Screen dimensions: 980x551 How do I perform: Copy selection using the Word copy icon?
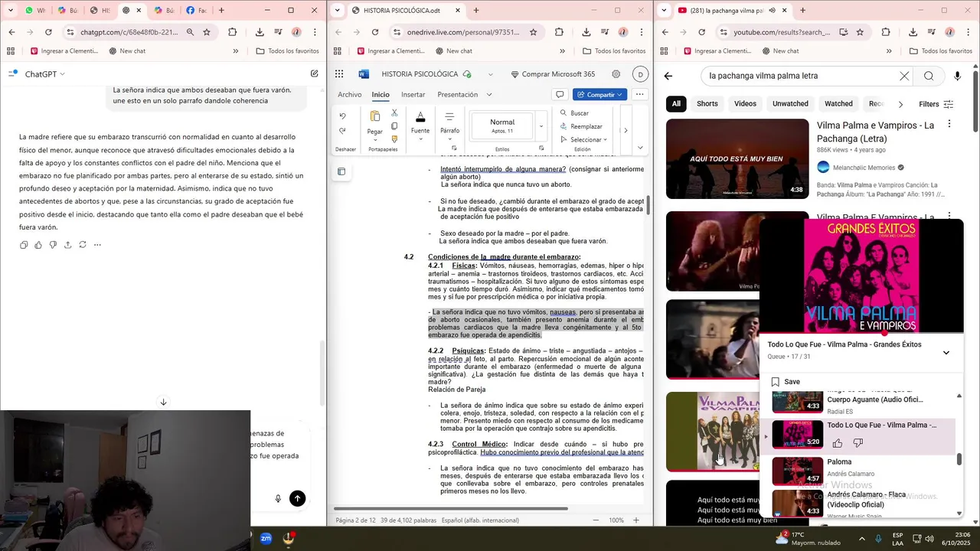pos(394,126)
